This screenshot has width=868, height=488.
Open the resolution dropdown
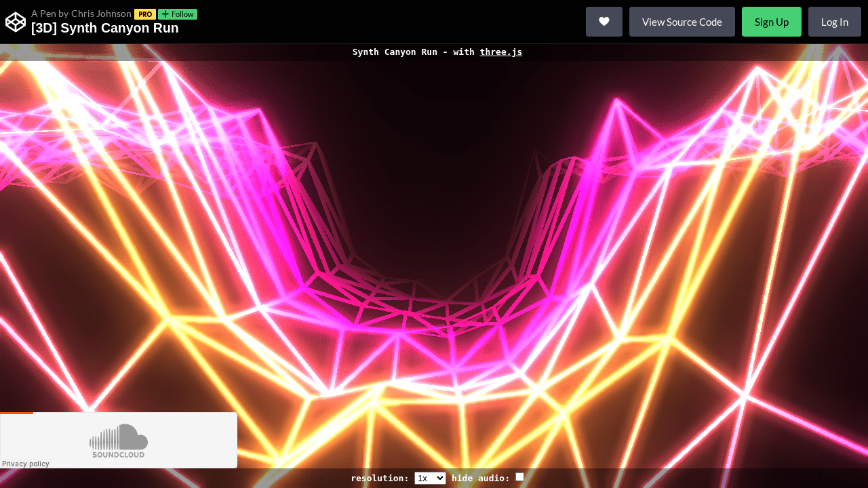pyautogui.click(x=430, y=478)
